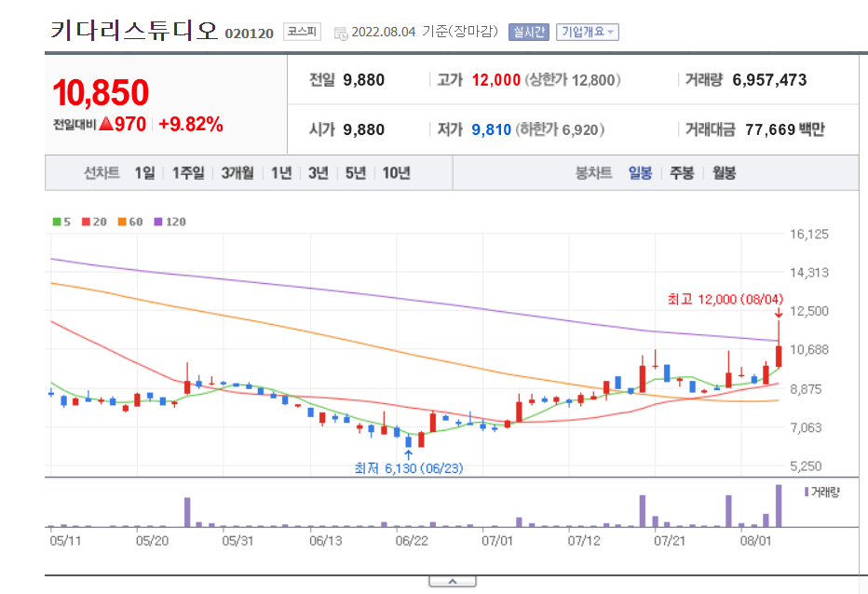The width and height of the screenshot is (868, 594).
Task: Click the 상한가 12,800 upper limit text
Action: pyautogui.click(x=573, y=80)
